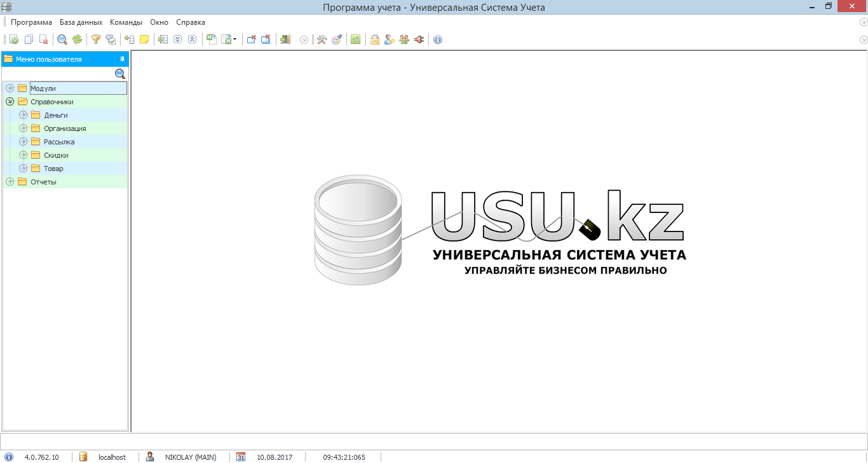This screenshot has height=463, width=868.
Task: Click the NIKOLAY (MAIN) user status entry
Action: point(191,457)
